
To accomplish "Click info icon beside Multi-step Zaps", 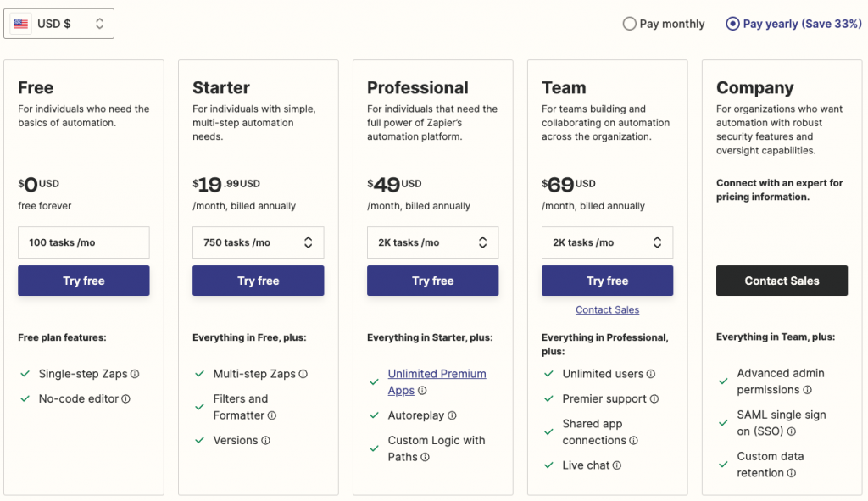I will 303,374.
